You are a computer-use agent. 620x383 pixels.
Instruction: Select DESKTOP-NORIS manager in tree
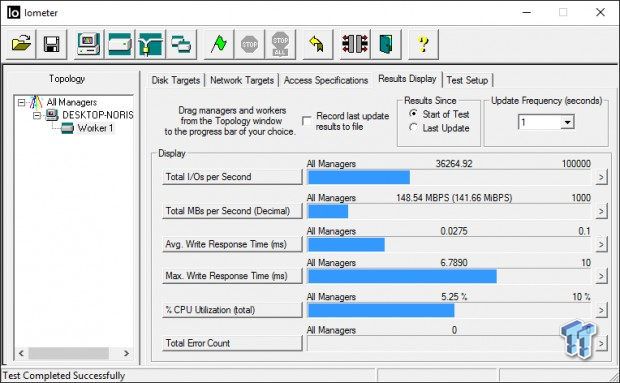coord(98,115)
